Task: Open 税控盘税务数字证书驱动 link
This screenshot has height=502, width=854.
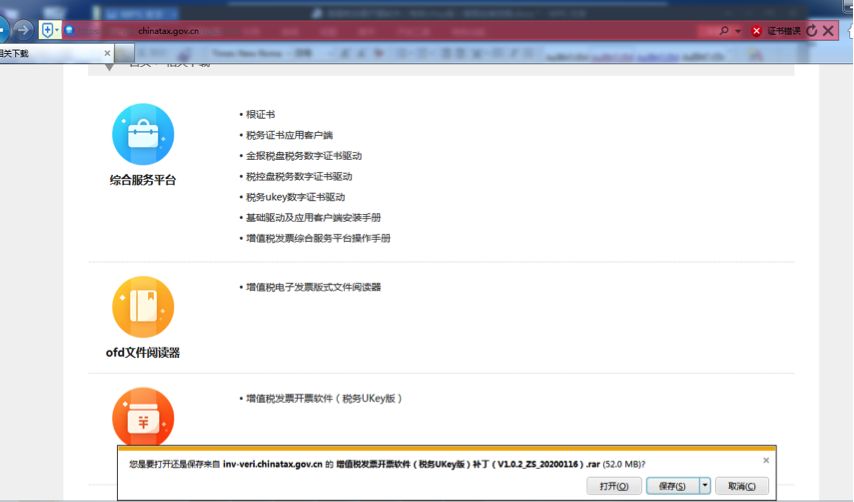Action: click(x=299, y=176)
